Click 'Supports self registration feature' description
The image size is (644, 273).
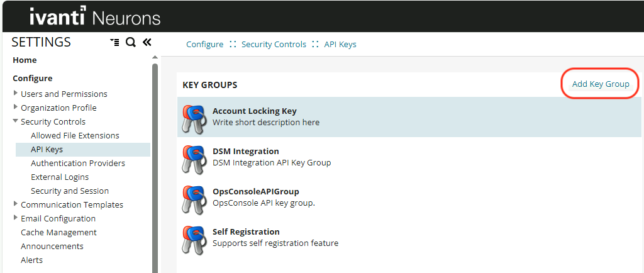click(275, 243)
